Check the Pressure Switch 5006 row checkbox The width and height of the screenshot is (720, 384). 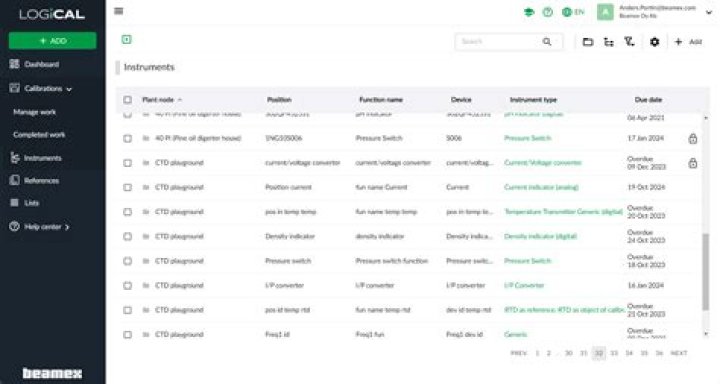click(x=128, y=138)
